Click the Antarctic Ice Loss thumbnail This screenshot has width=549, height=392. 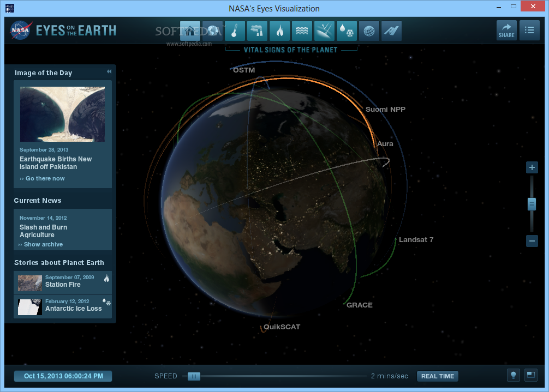coord(30,307)
